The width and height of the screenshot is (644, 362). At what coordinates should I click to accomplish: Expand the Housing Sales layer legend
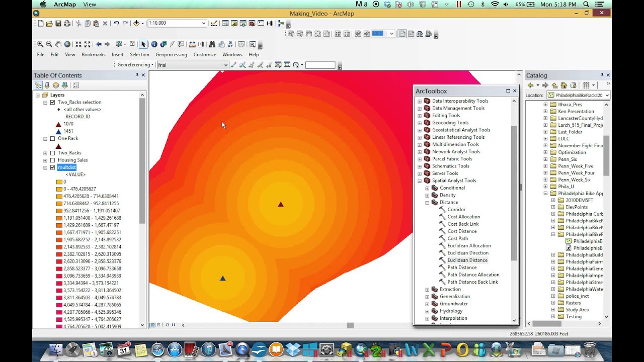pos(45,160)
